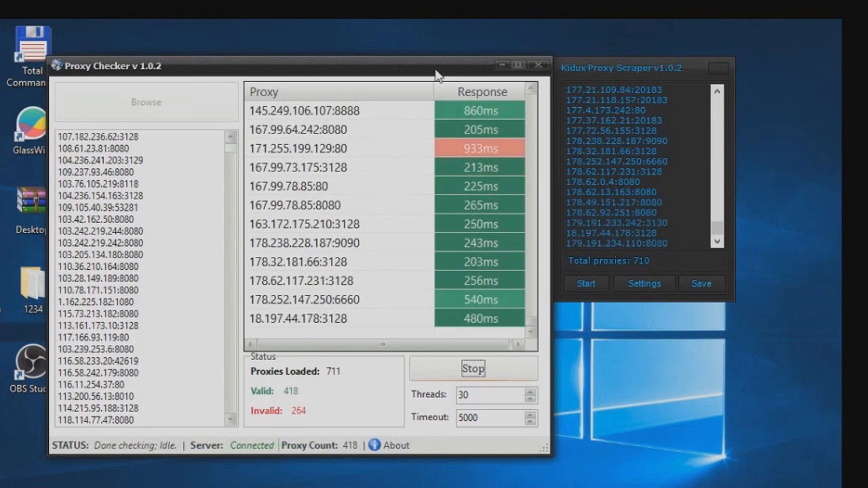Select row 167.99.78.85:80 in results
The image size is (868, 488).
coord(384,186)
